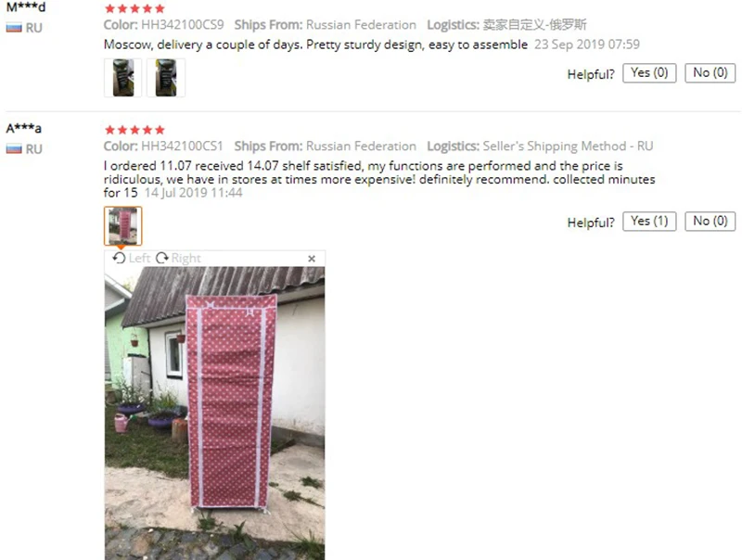Screen dimensions: 742x560
Task: Click the 14 Jul 2019 review date
Action: tap(193, 193)
